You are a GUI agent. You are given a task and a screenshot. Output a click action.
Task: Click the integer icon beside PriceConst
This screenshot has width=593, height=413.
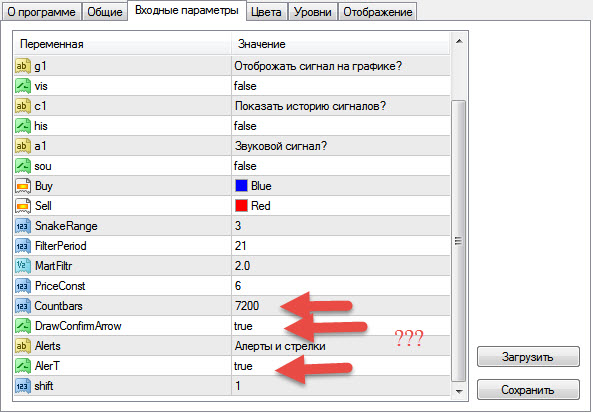click(23, 286)
